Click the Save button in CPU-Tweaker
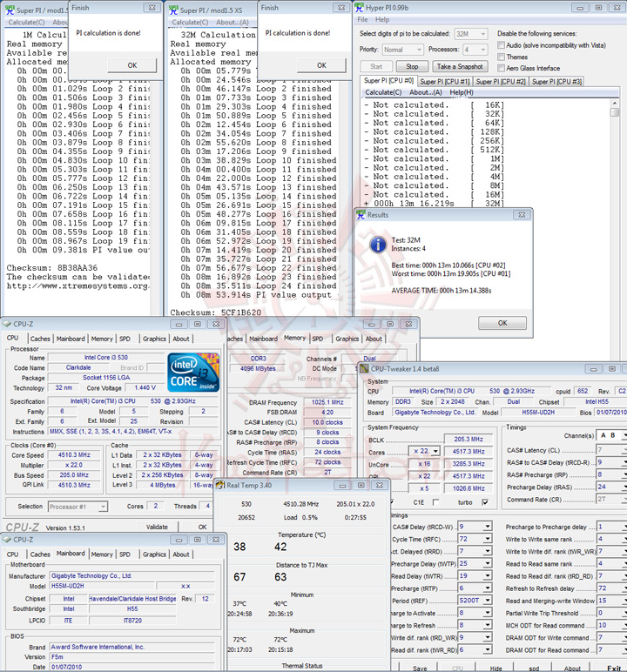Viewport: 627px width, 672px height. click(420, 668)
